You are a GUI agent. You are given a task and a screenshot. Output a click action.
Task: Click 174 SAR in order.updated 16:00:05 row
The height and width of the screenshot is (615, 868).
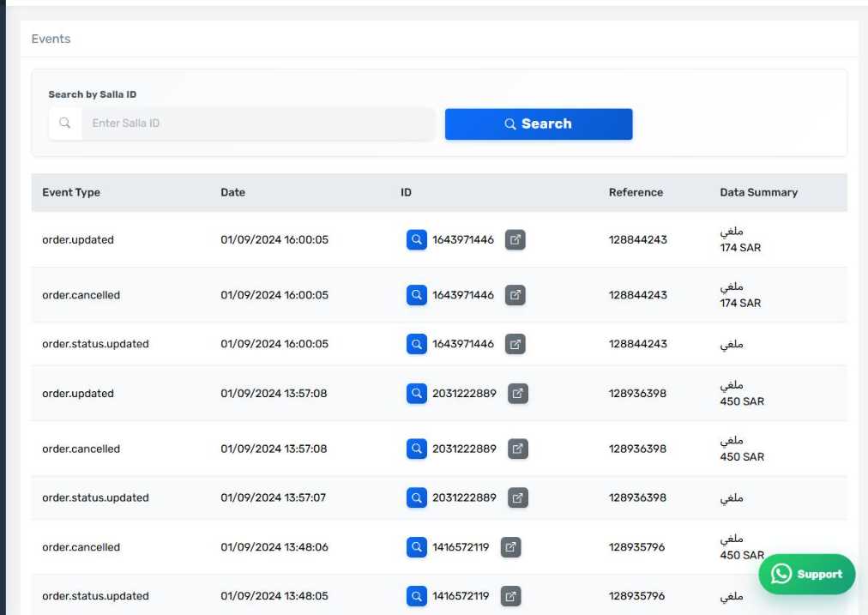click(740, 248)
